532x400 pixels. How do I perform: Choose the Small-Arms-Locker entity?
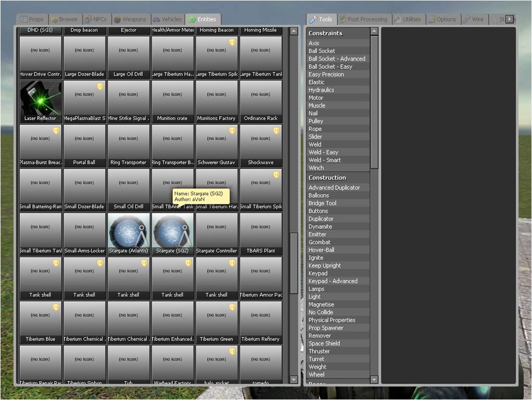[84, 234]
